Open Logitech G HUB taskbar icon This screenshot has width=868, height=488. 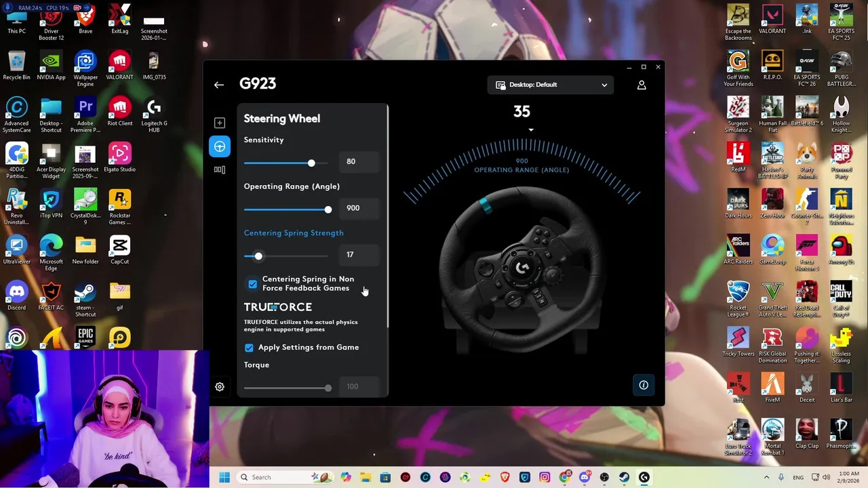(644, 477)
